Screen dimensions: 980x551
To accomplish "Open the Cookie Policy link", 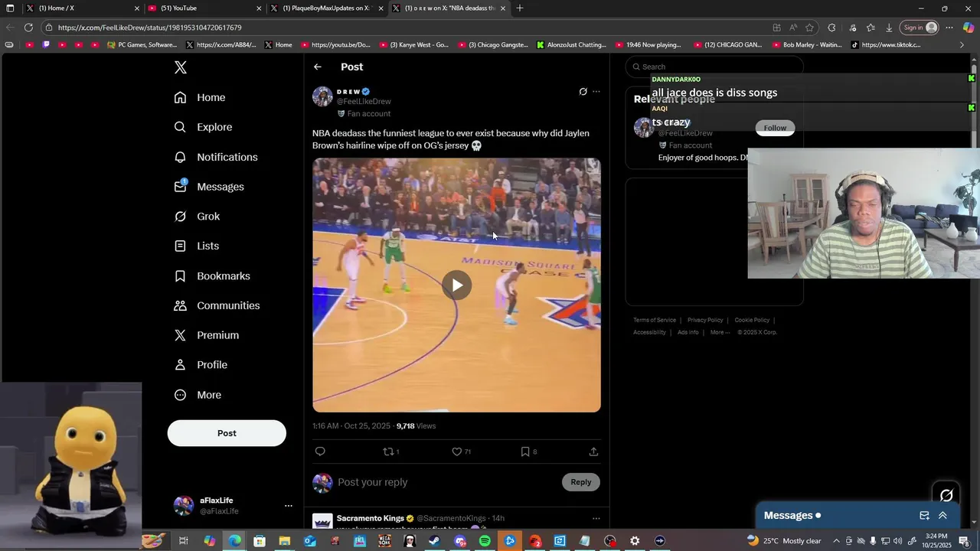I will click(752, 320).
